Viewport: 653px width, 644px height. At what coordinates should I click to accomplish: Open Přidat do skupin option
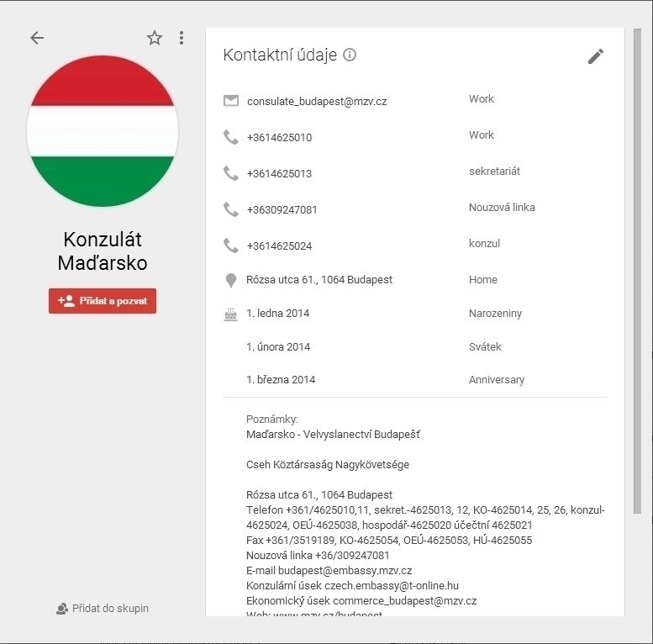103,609
